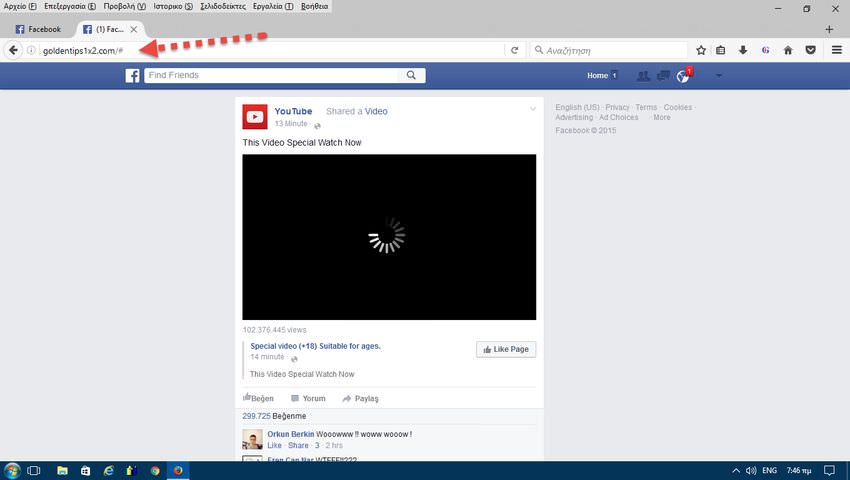Click the loading video player
Screen dimensions: 850x480
388,237
